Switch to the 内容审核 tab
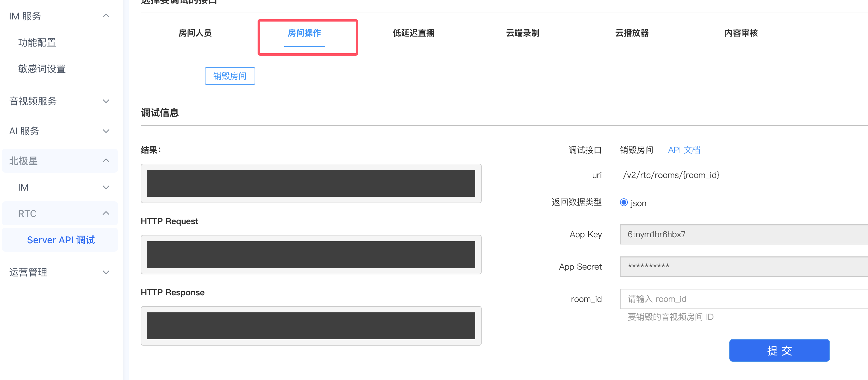This screenshot has height=380, width=868. (x=741, y=33)
